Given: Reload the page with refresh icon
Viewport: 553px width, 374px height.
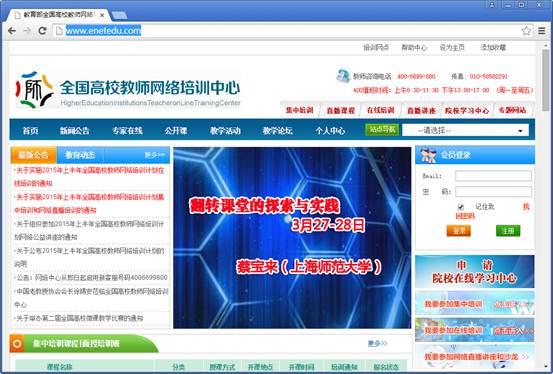Looking at the screenshot, I should [x=42, y=31].
